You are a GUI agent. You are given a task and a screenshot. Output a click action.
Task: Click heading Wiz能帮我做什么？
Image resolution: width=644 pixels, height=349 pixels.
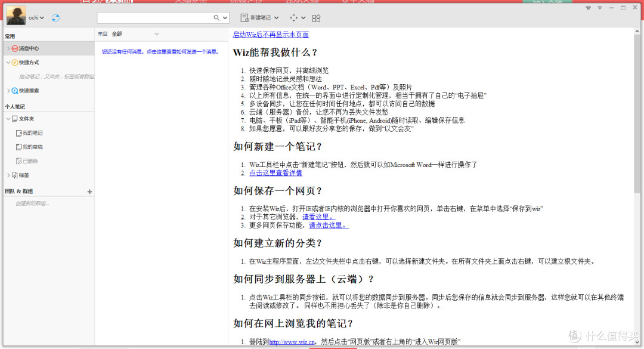tap(275, 52)
